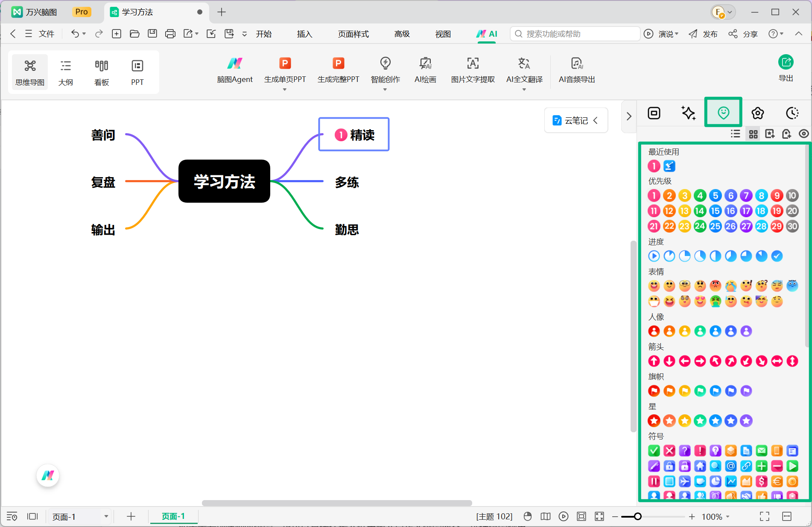
Task: Insert priority 5 marker icon
Action: point(716,196)
